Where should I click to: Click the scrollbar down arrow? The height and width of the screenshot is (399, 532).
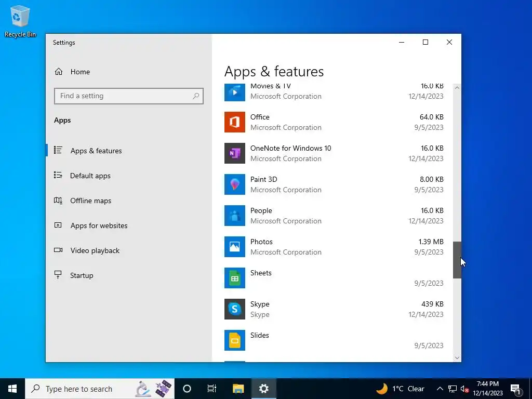(457, 358)
